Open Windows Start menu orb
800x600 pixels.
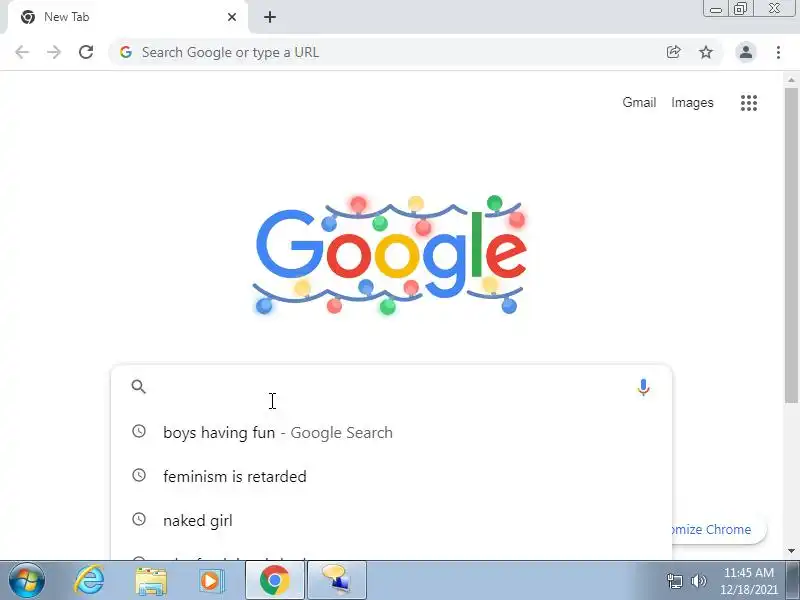[x=27, y=581]
